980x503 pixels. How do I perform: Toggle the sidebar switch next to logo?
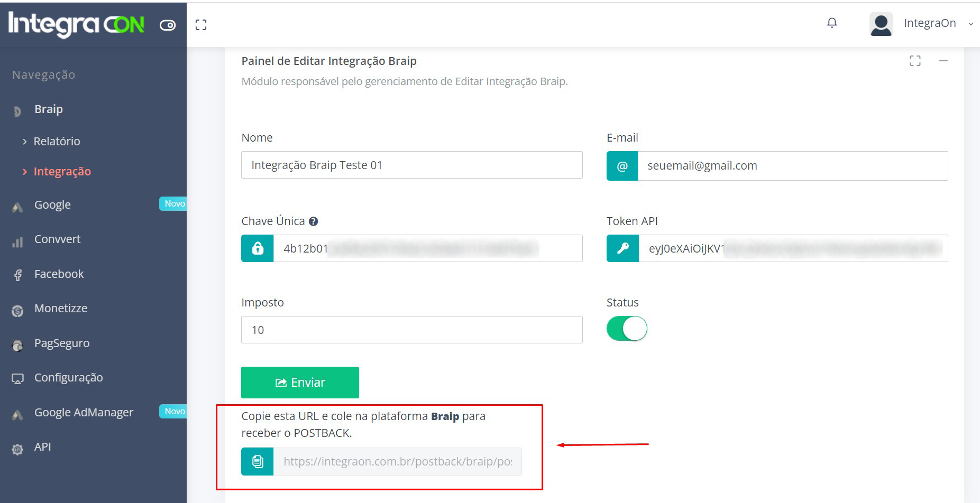click(x=168, y=25)
